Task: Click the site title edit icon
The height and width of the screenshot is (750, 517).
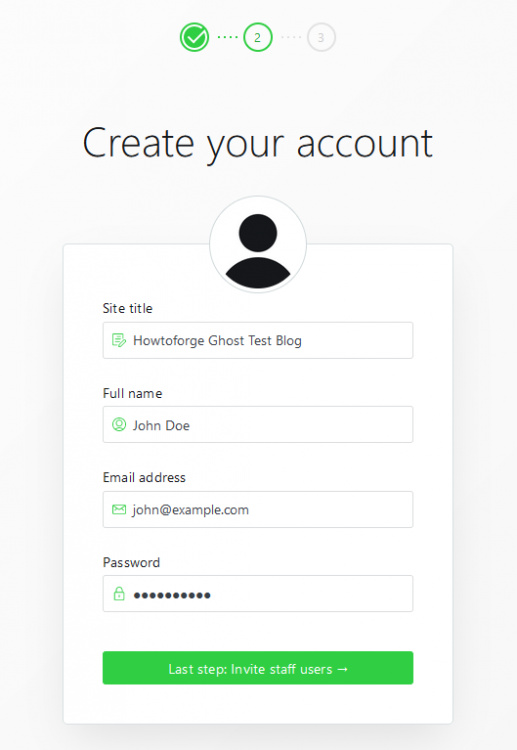Action: coord(119,340)
